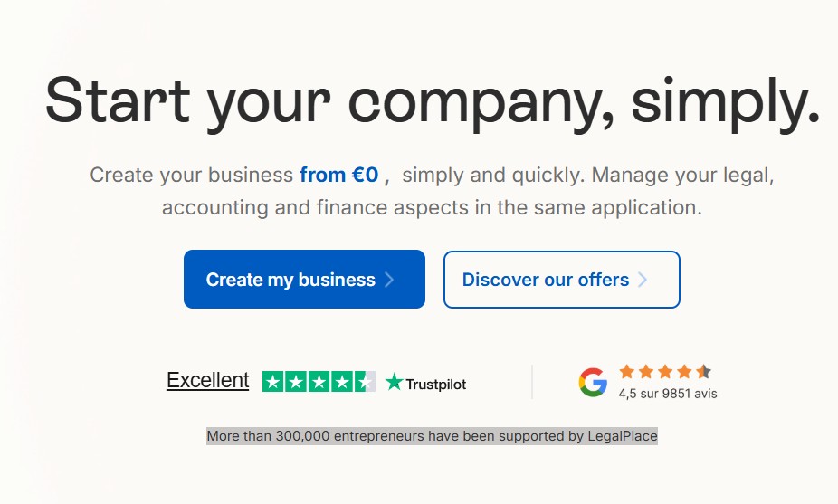This screenshot has width=838, height=504.
Task: Open the Discover our offers button
Action: click(x=546, y=280)
